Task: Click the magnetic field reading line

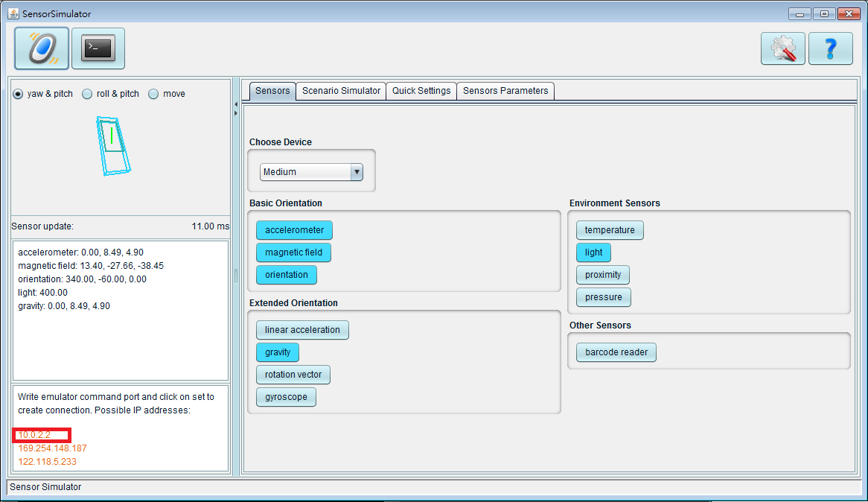Action: click(x=91, y=265)
